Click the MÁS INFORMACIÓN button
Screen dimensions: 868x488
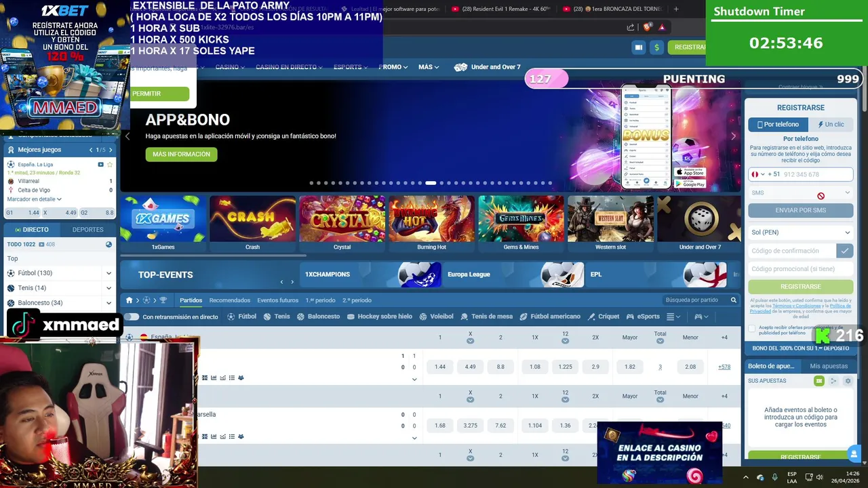click(x=181, y=155)
